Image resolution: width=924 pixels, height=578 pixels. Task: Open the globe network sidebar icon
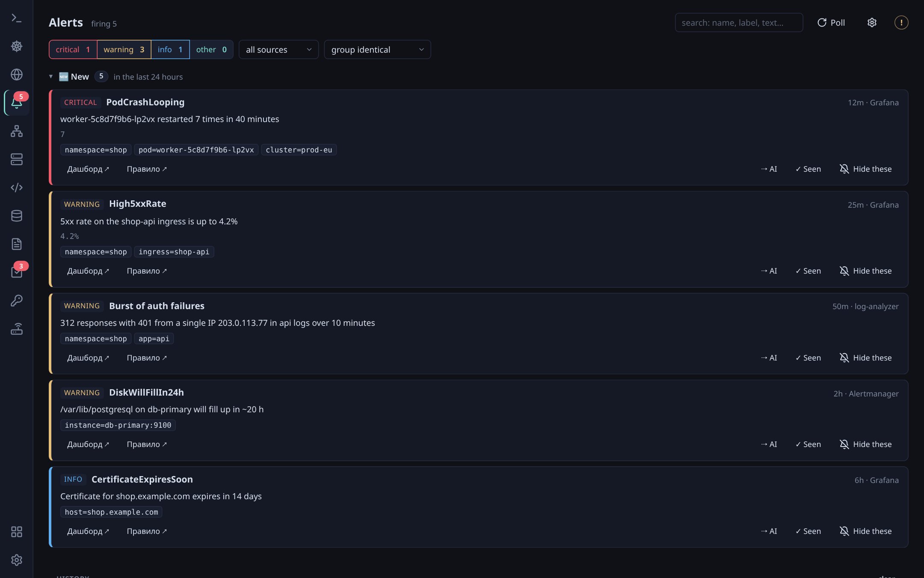16,74
